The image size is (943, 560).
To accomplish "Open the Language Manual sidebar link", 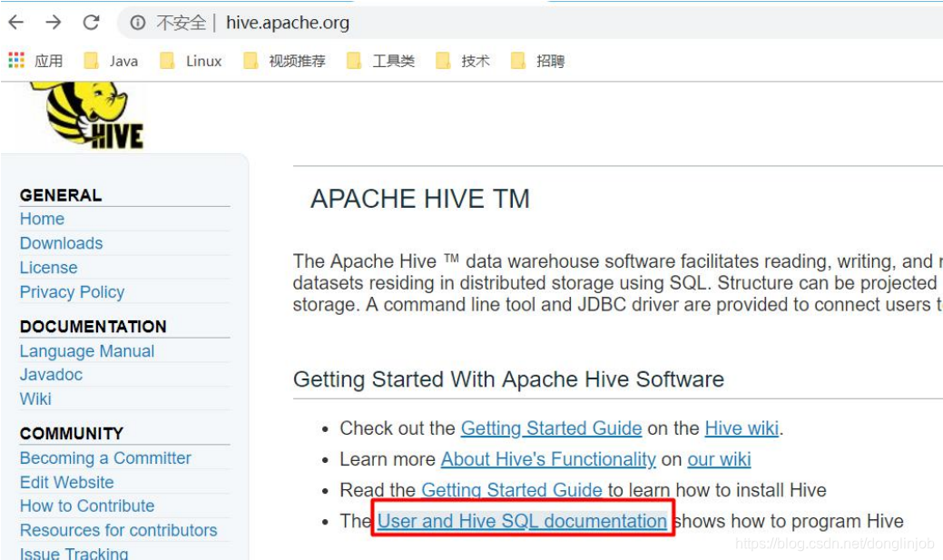I will pos(86,351).
